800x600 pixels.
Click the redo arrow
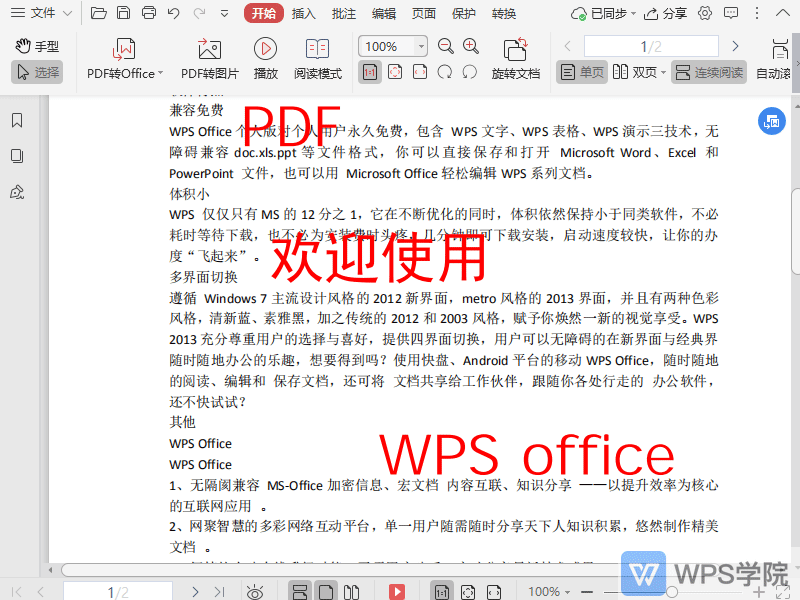(199, 13)
